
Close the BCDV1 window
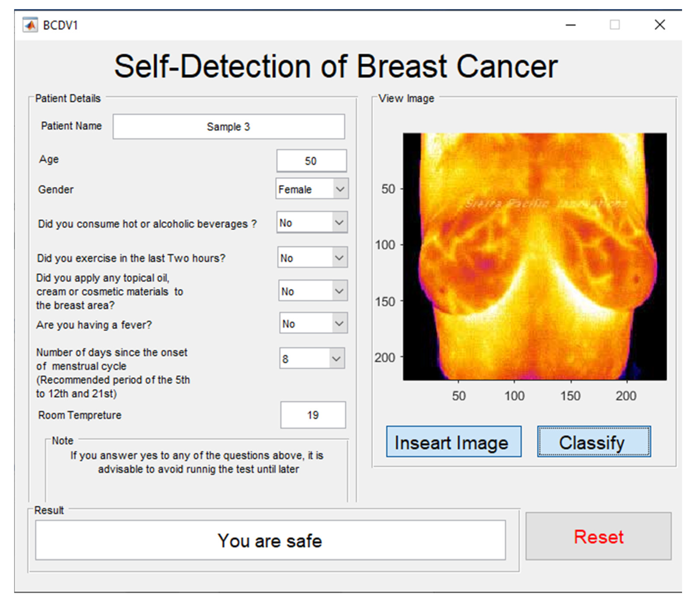click(x=660, y=25)
